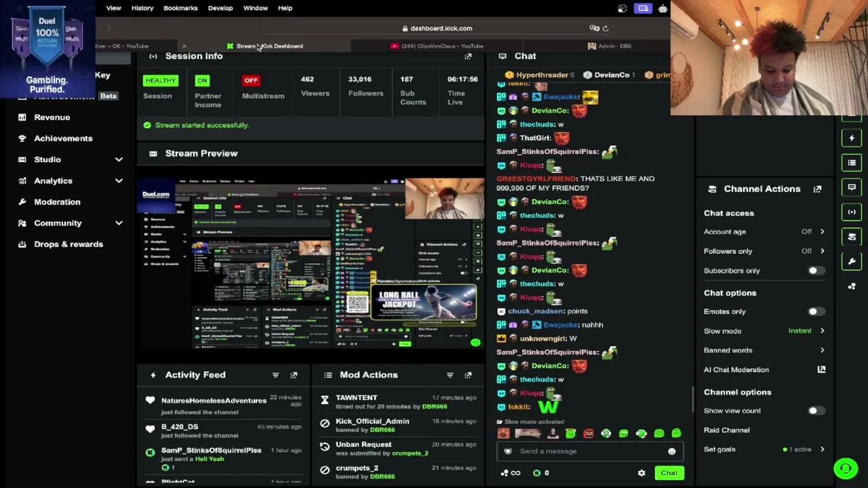Click the AI Chat Moderation external link icon
Viewport: 868px width, 488px height.
(821, 369)
